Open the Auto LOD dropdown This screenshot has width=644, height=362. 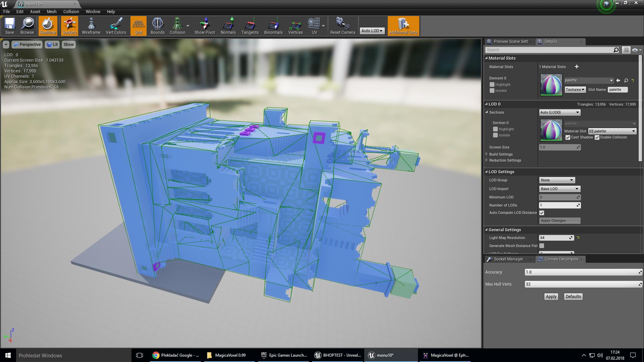click(372, 31)
